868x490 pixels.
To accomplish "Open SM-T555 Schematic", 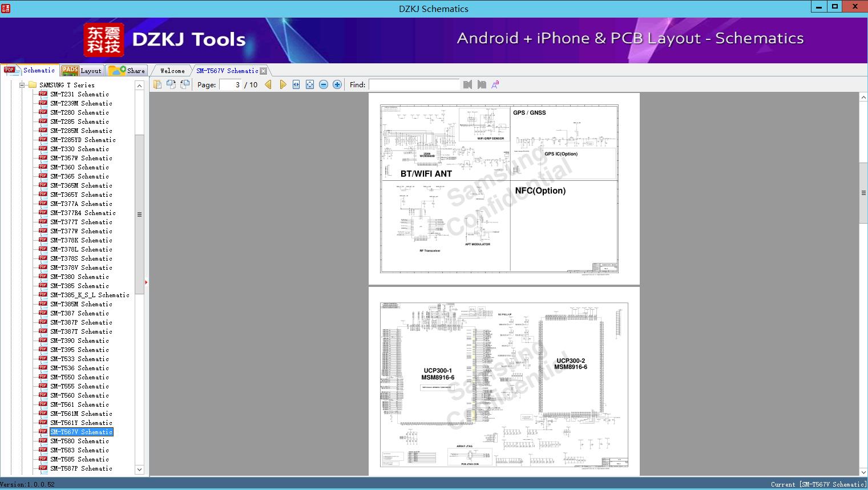I will [79, 386].
